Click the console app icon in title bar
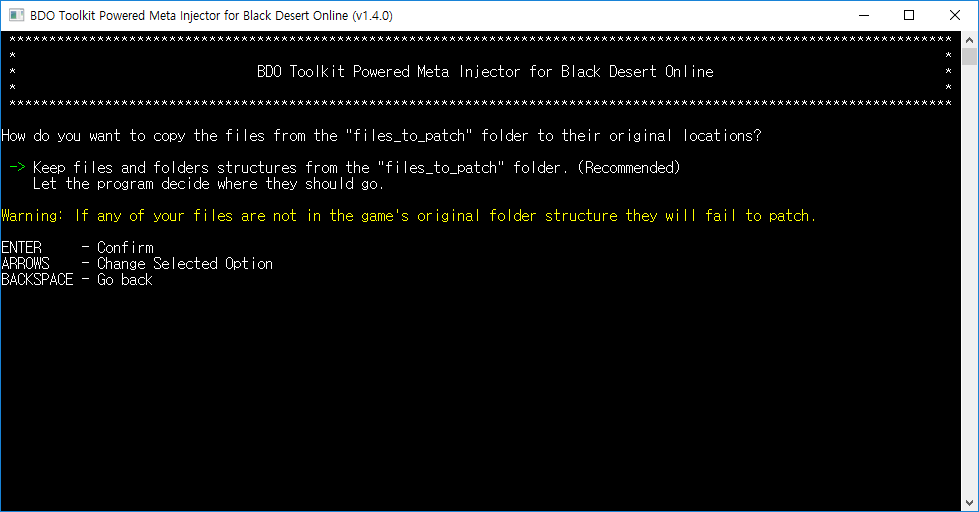Image resolution: width=979 pixels, height=512 pixels. tap(17, 15)
